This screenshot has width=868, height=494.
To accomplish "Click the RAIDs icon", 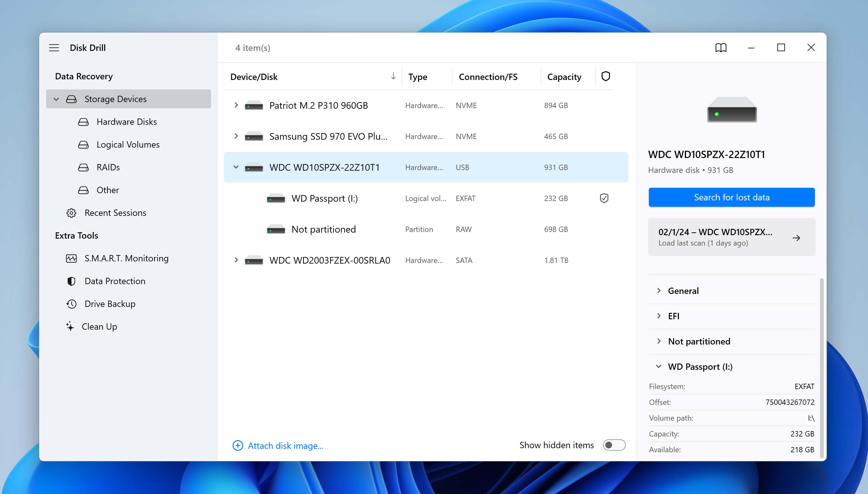I will [83, 167].
